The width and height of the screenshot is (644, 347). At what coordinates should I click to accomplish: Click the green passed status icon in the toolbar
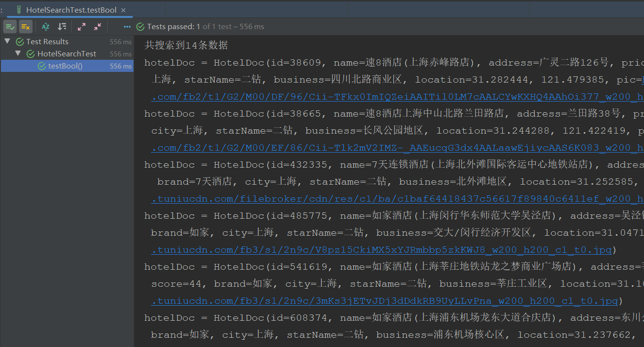tap(140, 27)
